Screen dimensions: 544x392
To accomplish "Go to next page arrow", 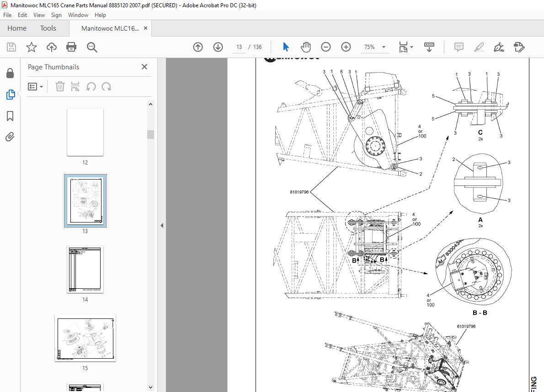I will pos(218,47).
